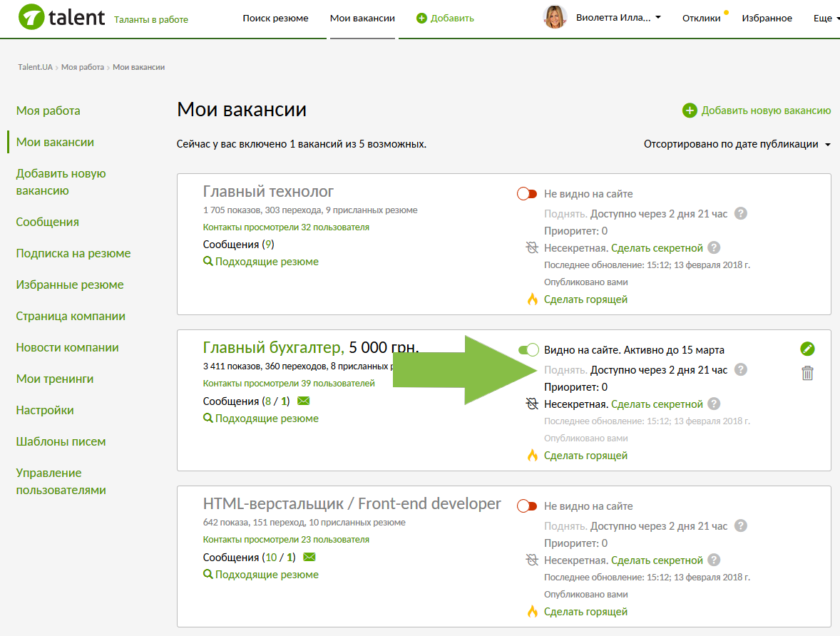Image resolution: width=840 pixels, height=636 pixels.
Task: Open Главный бухгалтер vacancy title
Action: 272,347
